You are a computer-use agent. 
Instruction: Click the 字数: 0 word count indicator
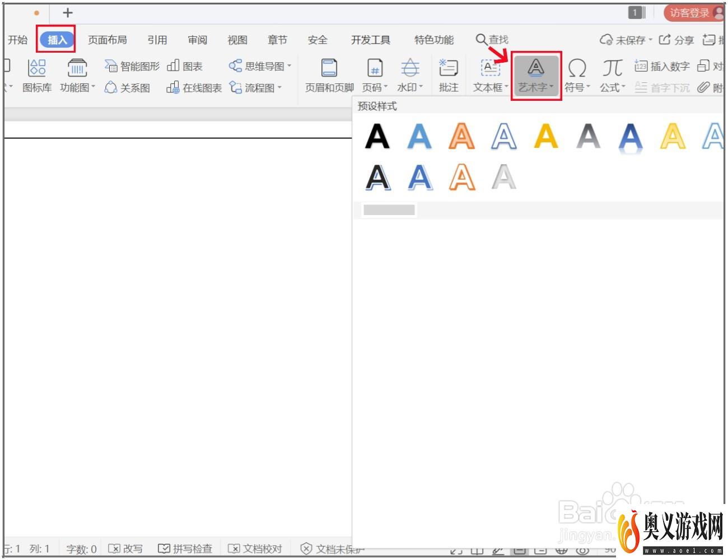click(x=81, y=549)
